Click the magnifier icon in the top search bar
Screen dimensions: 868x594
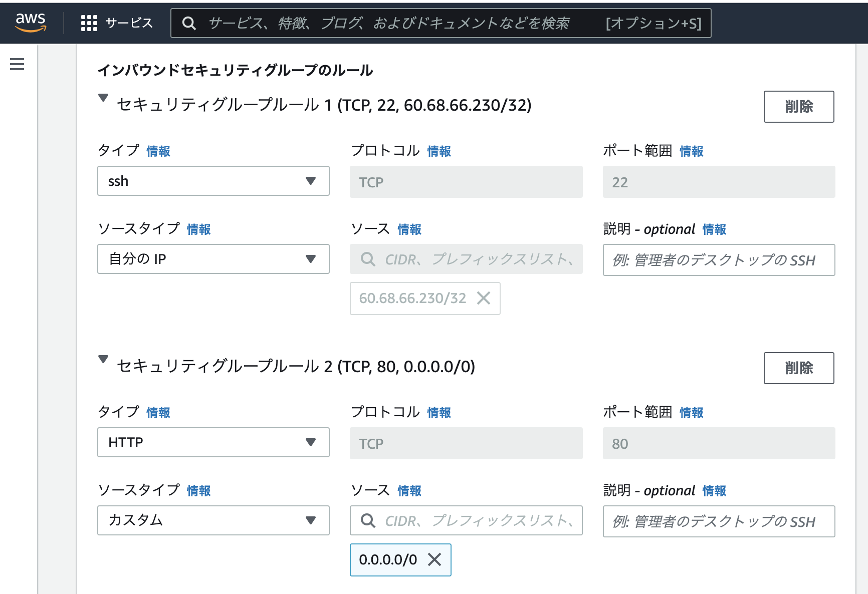tap(189, 23)
